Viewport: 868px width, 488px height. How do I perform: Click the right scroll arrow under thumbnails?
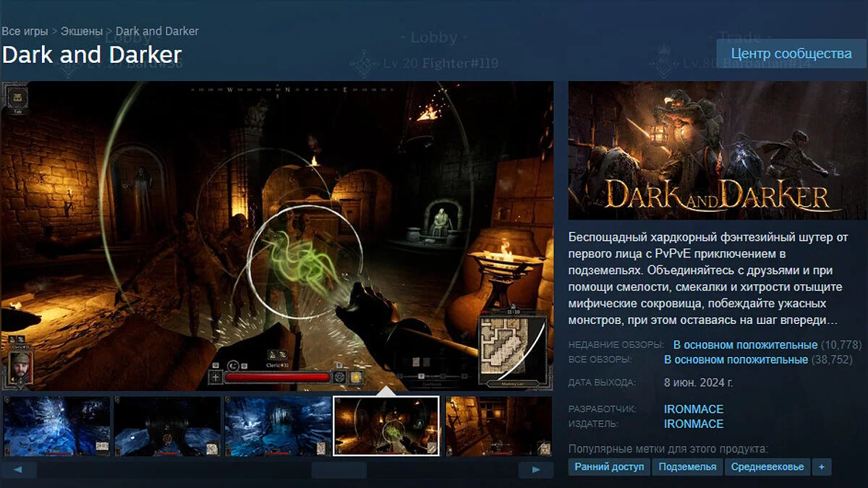click(x=536, y=470)
